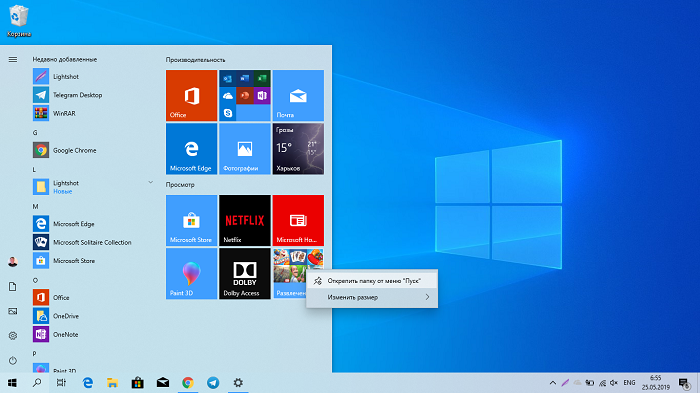700x393 pixels.
Task: Open WinRAR from the app list
Action: pos(93,113)
